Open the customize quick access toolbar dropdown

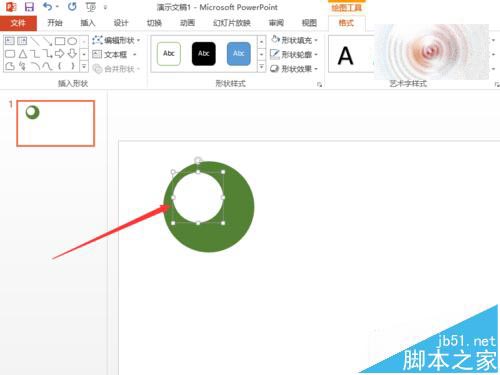point(105,7)
